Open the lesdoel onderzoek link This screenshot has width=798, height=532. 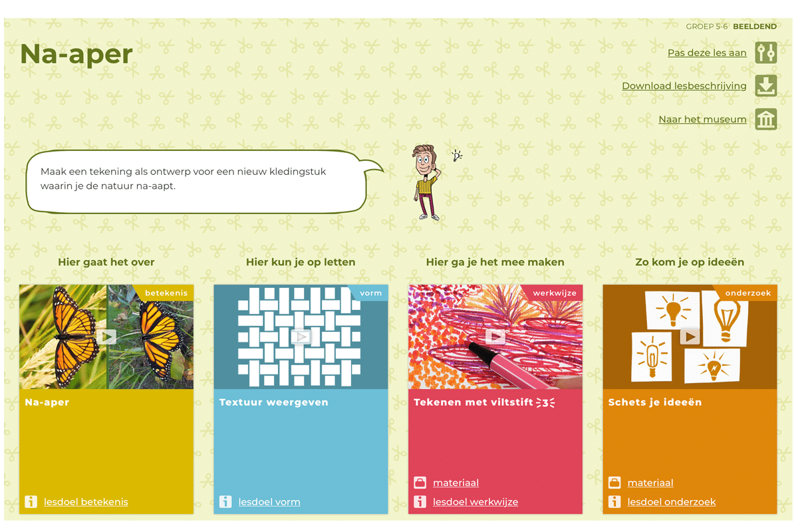click(x=672, y=502)
